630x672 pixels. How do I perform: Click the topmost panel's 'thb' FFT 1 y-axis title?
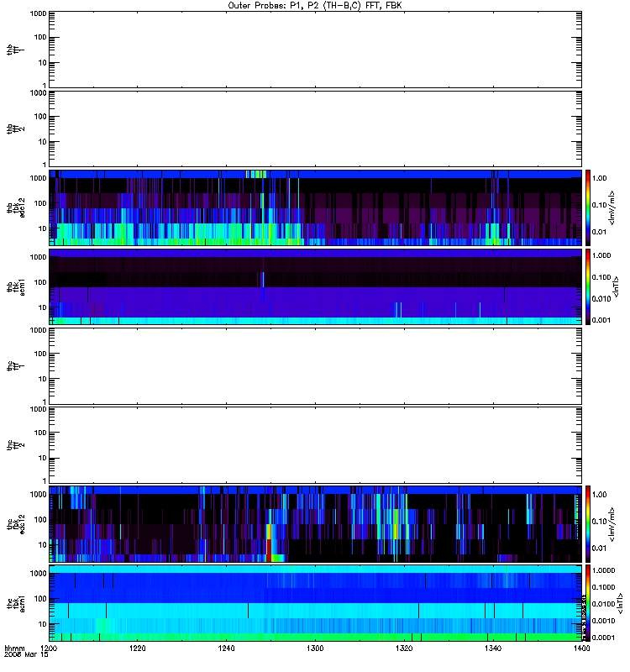coord(15,50)
